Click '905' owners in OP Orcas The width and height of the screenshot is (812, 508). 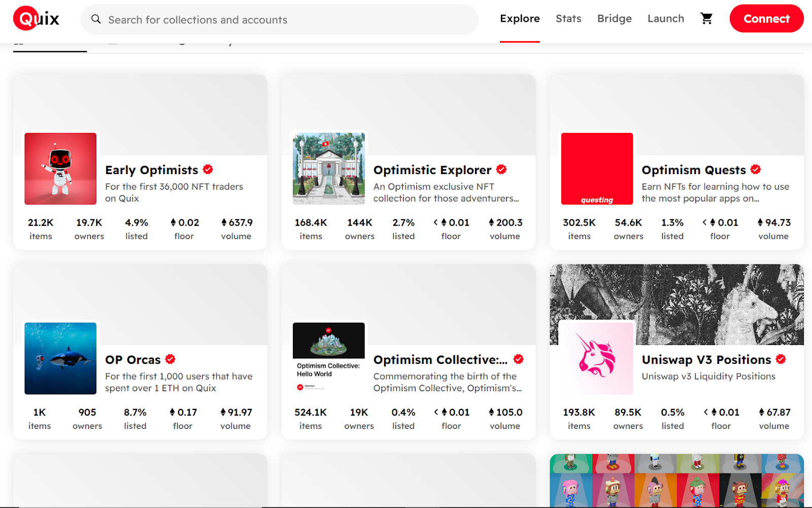click(x=87, y=413)
